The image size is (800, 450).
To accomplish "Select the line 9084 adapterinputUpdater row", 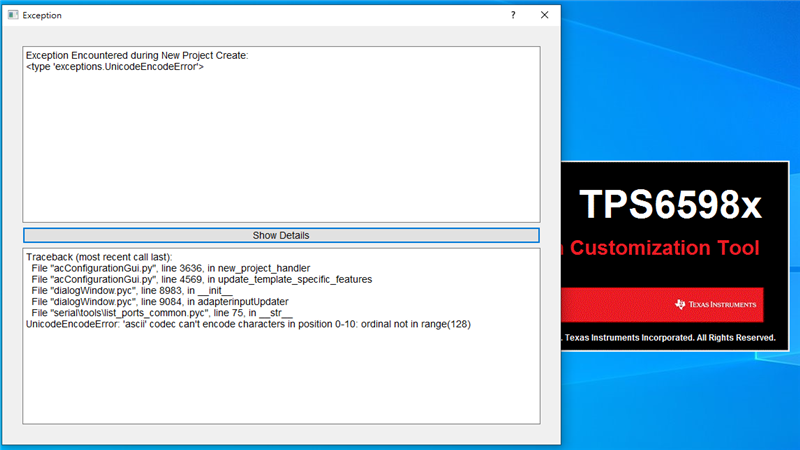I will 160,302.
